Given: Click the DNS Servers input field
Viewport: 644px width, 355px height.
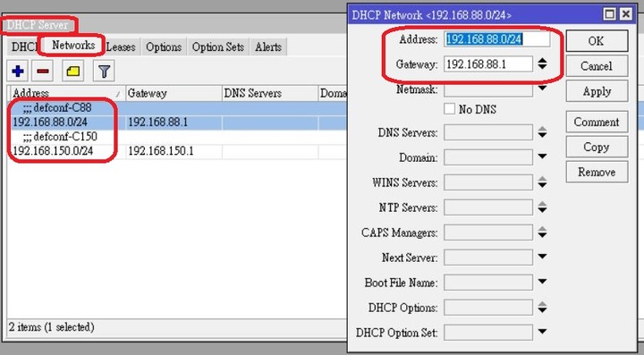Looking at the screenshot, I should (488, 132).
